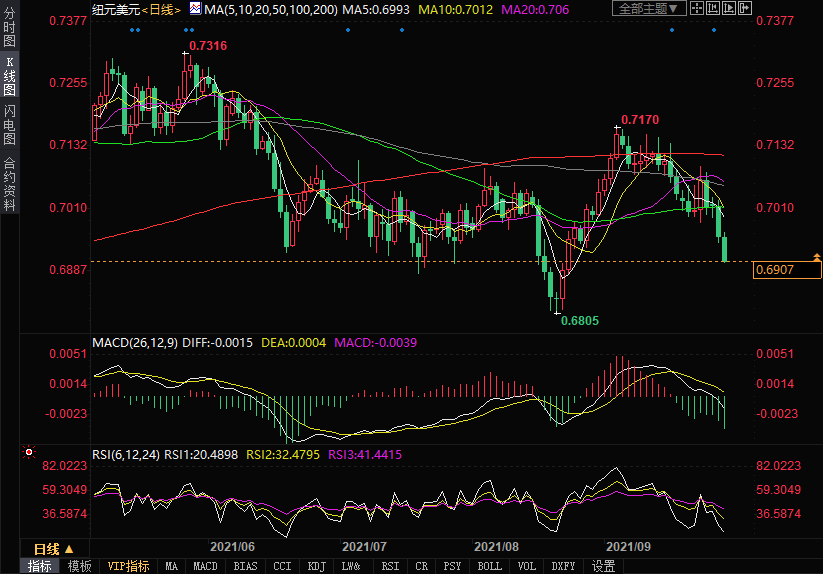The width and height of the screenshot is (823, 574).
Task: Open the 闪电图 side tab
Action: [x=9, y=125]
